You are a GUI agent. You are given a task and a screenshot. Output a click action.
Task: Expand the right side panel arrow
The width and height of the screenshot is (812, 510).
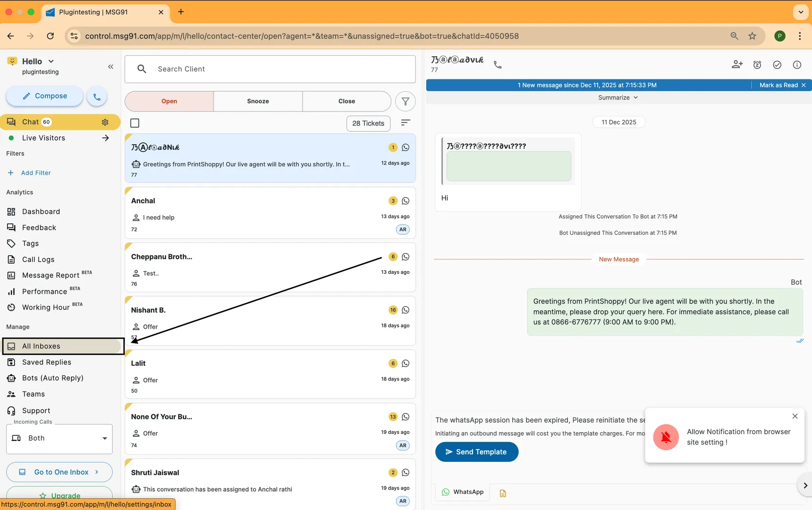click(805, 485)
